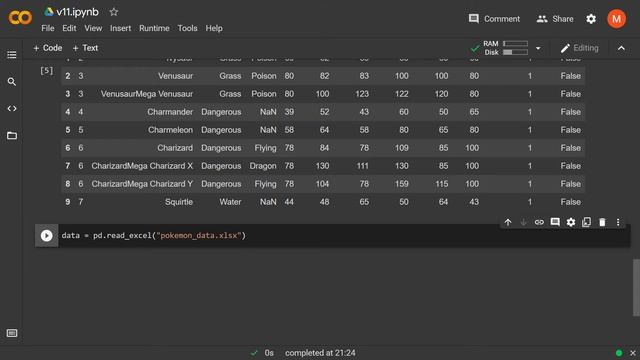Open more cell actions menu
Viewport: 640px width, 360px height.
(618, 222)
